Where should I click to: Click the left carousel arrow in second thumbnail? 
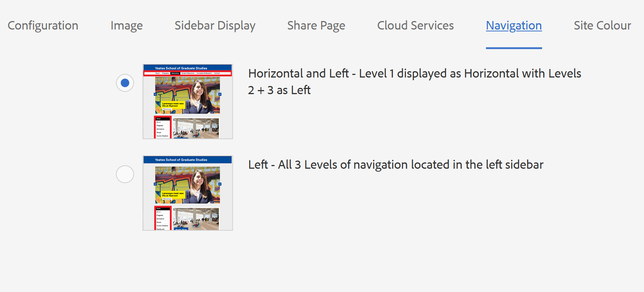tap(155, 184)
